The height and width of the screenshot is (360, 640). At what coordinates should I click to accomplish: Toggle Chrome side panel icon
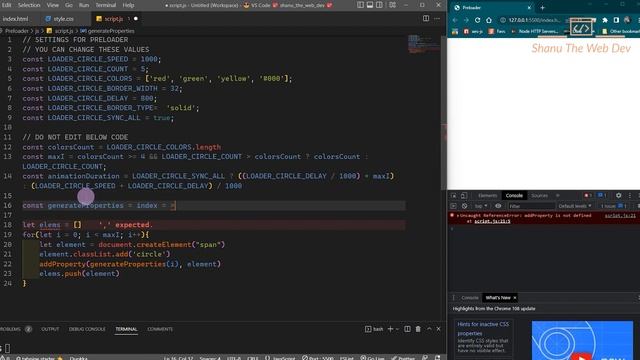[616, 20]
